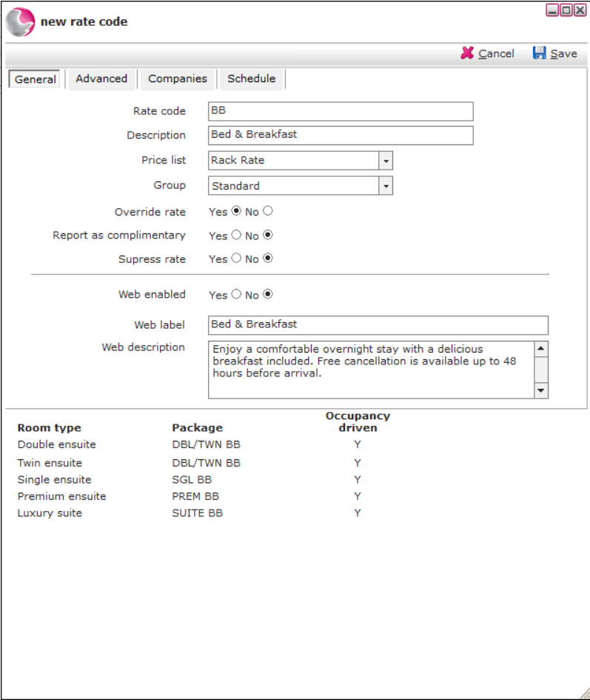Viewport: 590px width, 700px height.
Task: Click the SUITE BB package cell
Action: tap(197, 513)
